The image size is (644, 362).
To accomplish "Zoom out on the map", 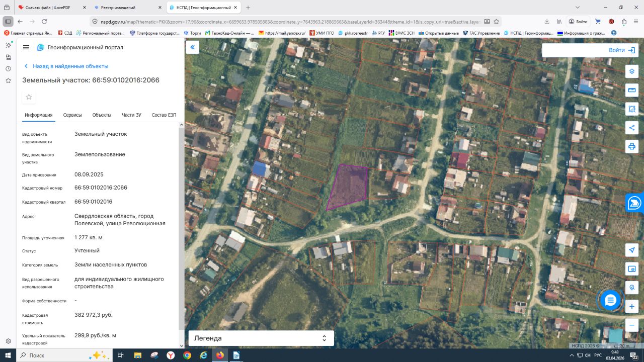I will coord(632,325).
